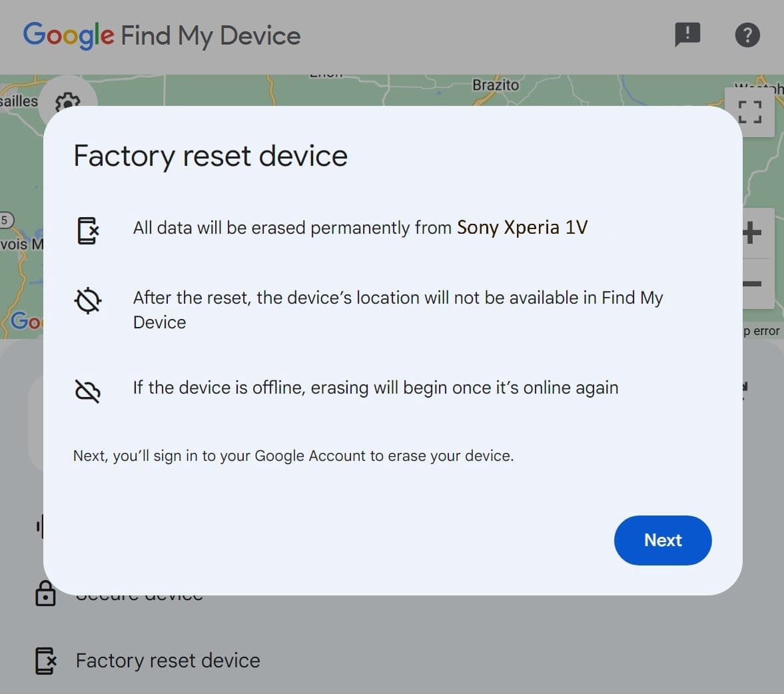Image resolution: width=784 pixels, height=694 pixels.
Task: Toggle fullscreen map view icon
Action: click(x=749, y=112)
